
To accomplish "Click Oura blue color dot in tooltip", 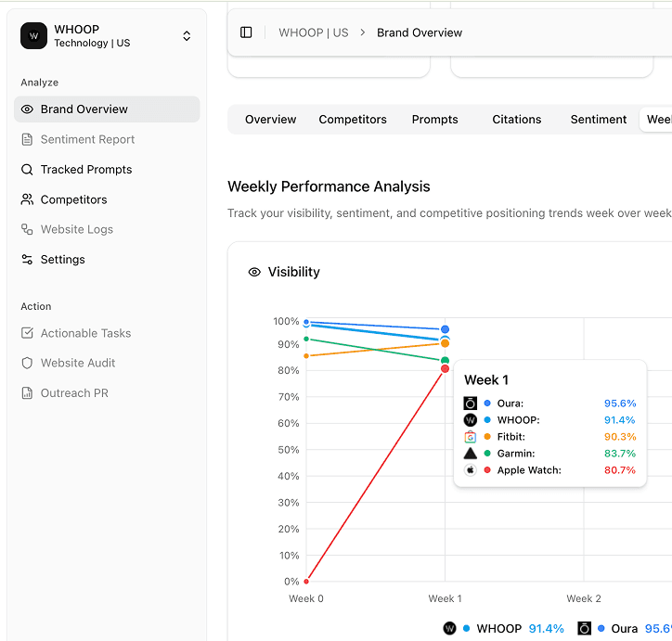I will point(487,403).
